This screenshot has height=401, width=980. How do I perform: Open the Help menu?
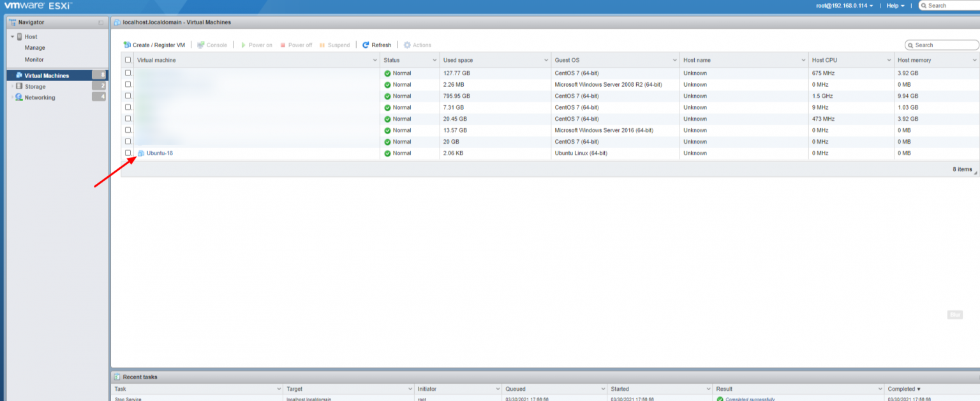(895, 6)
